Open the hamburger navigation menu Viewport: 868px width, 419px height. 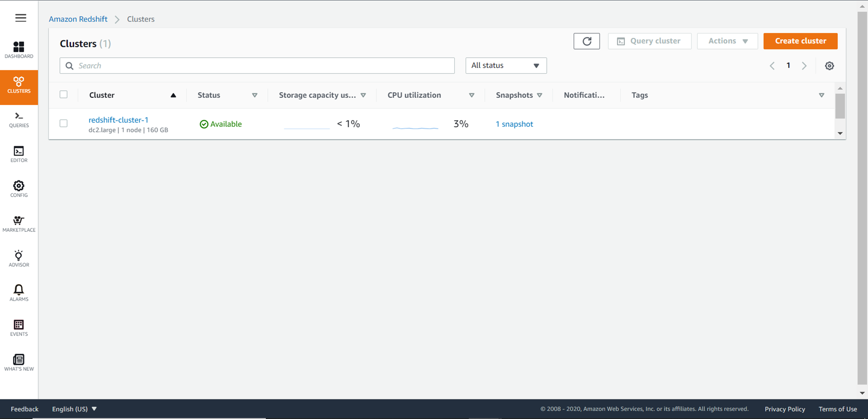pyautogui.click(x=20, y=18)
